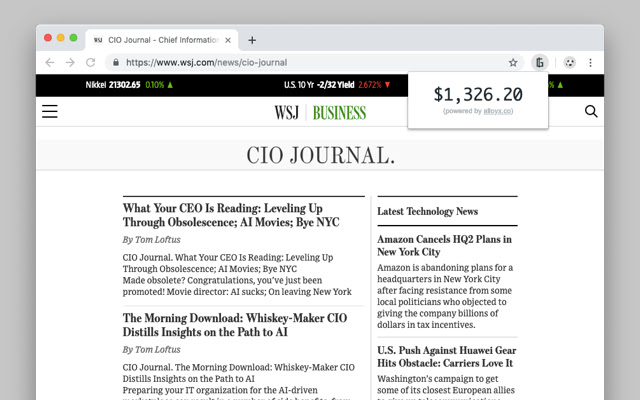The height and width of the screenshot is (400, 640).
Task: Open article What Your CEO Is Reading
Action: pyautogui.click(x=231, y=215)
